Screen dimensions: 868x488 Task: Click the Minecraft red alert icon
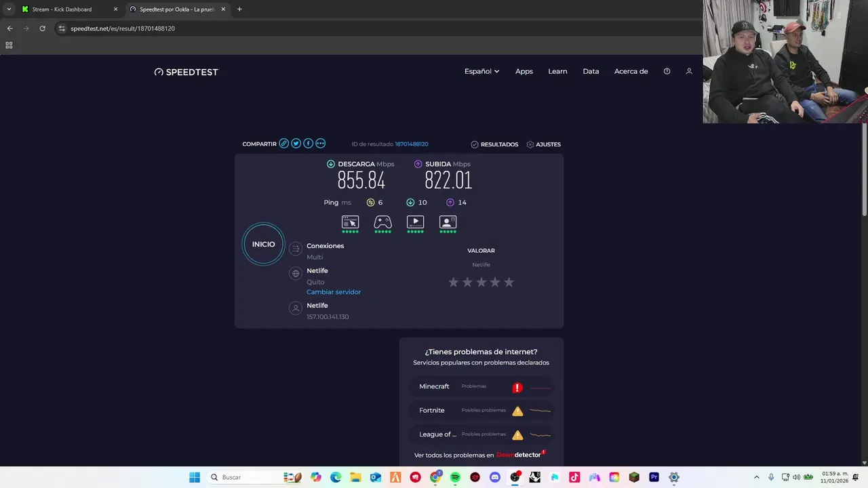coord(517,388)
